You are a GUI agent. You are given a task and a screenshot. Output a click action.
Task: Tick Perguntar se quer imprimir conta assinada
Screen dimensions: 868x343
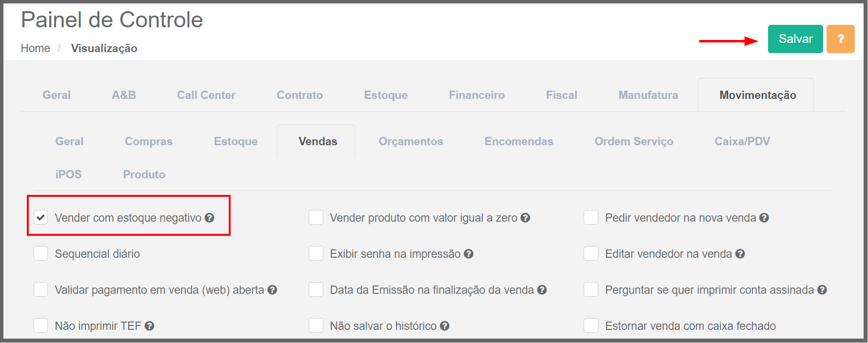(x=591, y=289)
